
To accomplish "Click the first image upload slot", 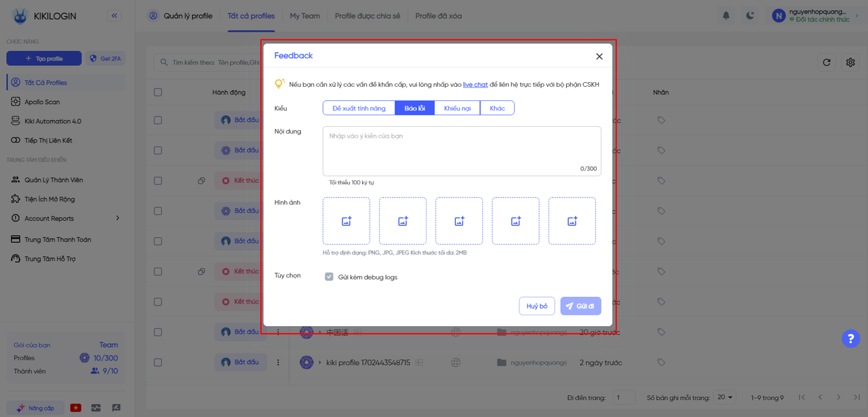I will (347, 221).
